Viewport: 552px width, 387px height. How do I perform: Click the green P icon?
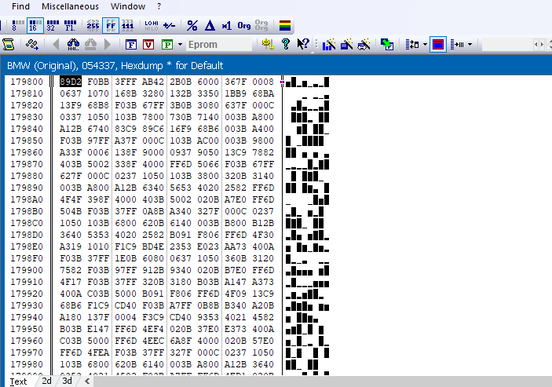coord(167,44)
